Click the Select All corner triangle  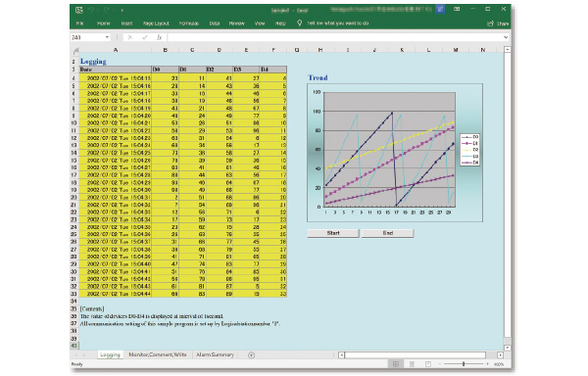(76, 50)
